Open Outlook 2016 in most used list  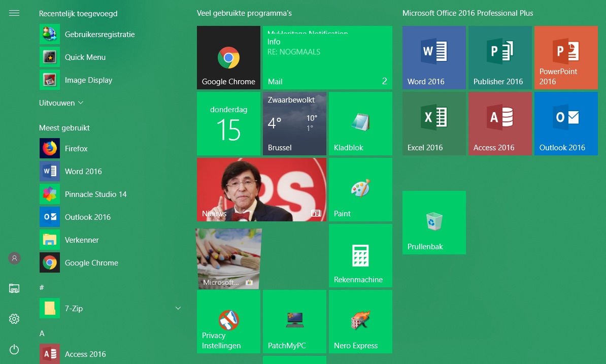coord(110,217)
